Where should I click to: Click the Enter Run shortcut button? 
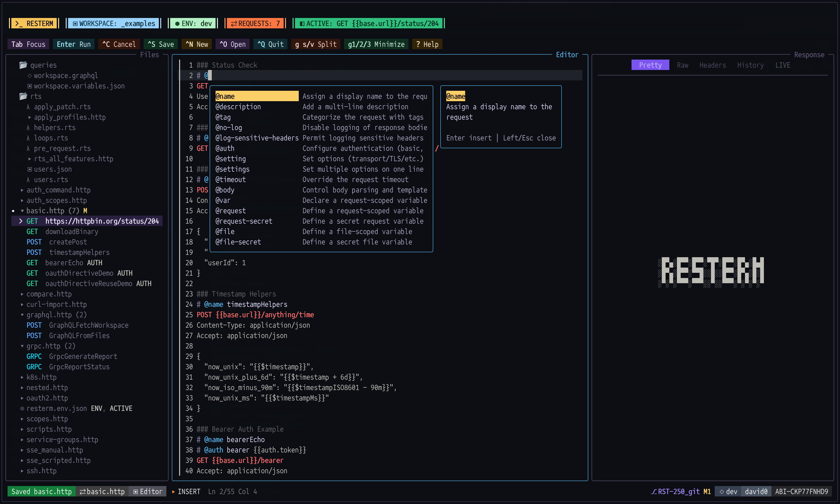74,44
